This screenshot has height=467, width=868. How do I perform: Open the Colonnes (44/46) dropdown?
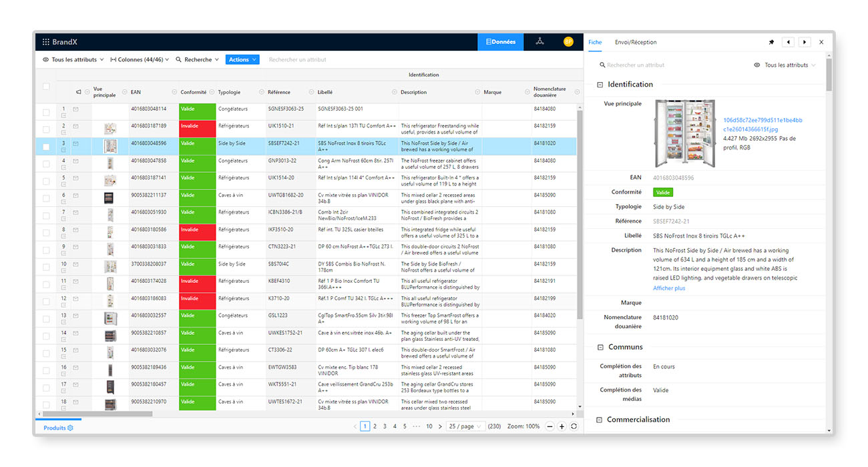click(x=140, y=60)
